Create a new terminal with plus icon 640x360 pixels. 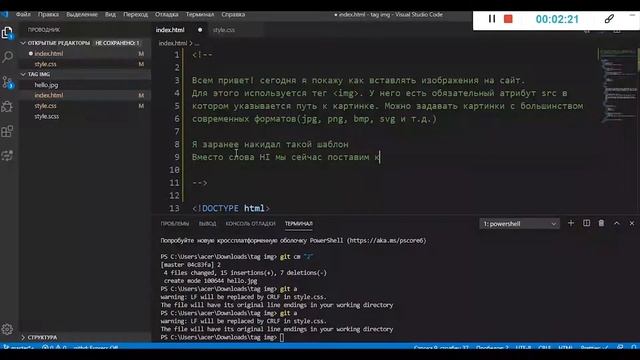571,223
